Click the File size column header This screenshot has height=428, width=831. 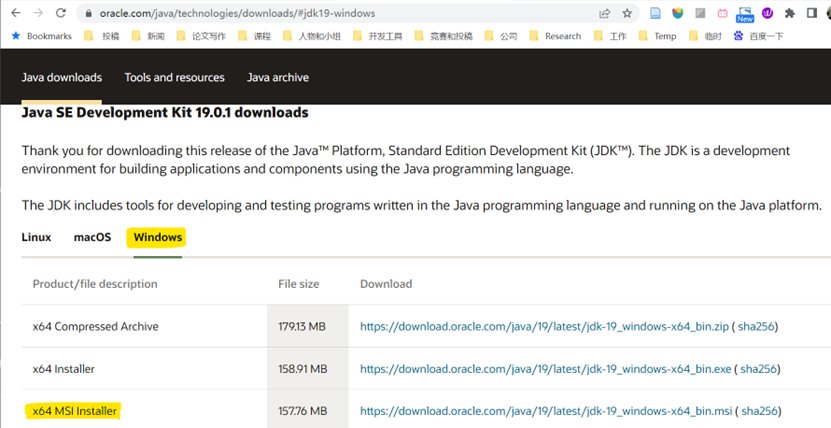298,284
